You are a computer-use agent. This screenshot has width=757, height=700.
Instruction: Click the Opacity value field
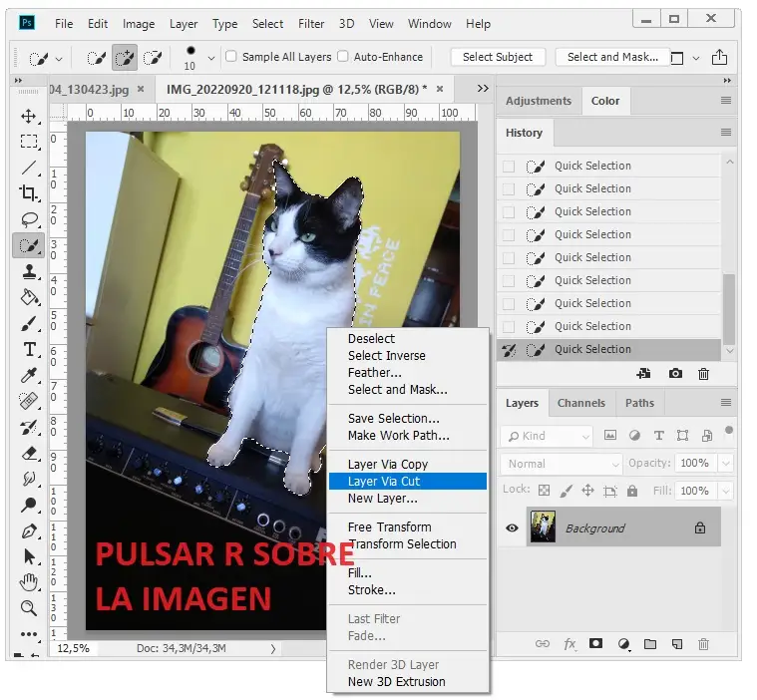[695, 464]
